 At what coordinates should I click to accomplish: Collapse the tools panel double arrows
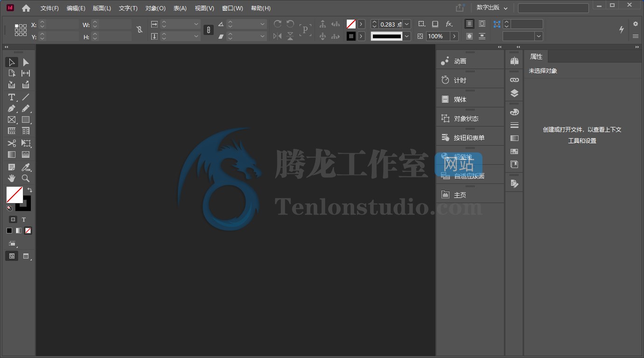[6, 47]
